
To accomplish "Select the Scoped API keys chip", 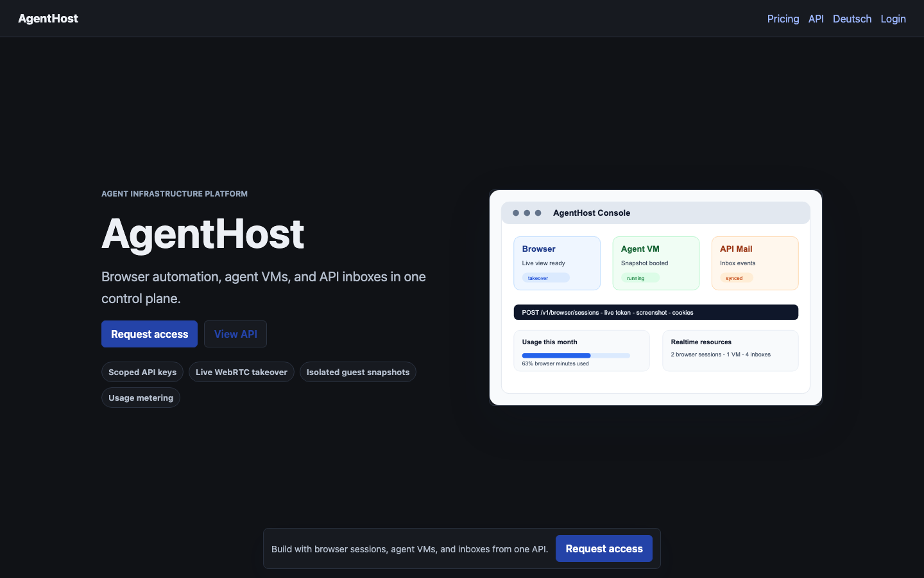I will click(x=142, y=372).
